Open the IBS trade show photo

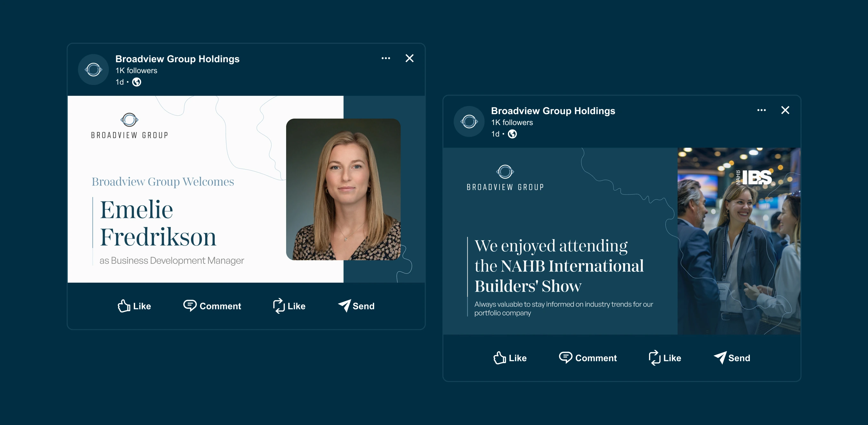pos(739,241)
